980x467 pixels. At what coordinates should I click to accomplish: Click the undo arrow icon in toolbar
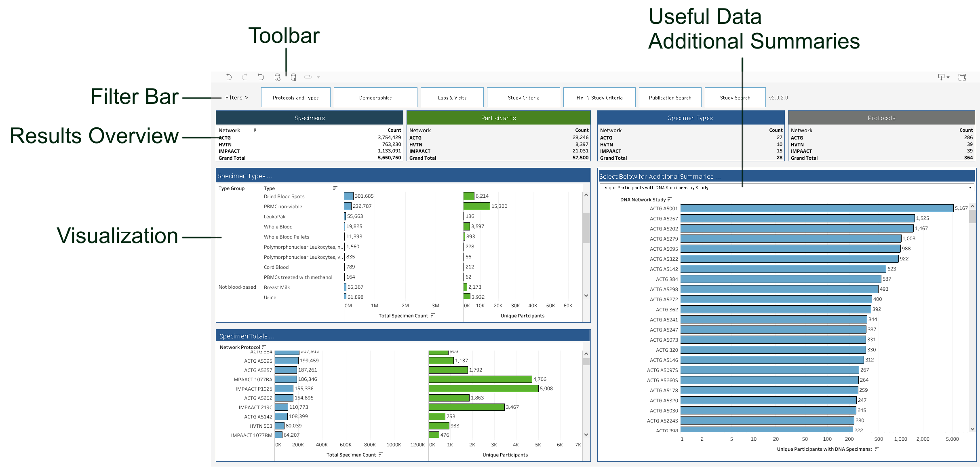click(x=229, y=76)
